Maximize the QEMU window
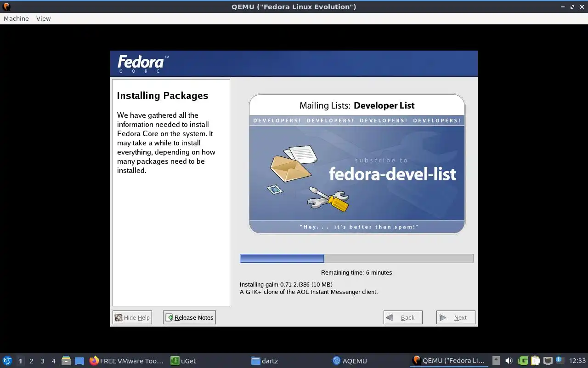 572,7
